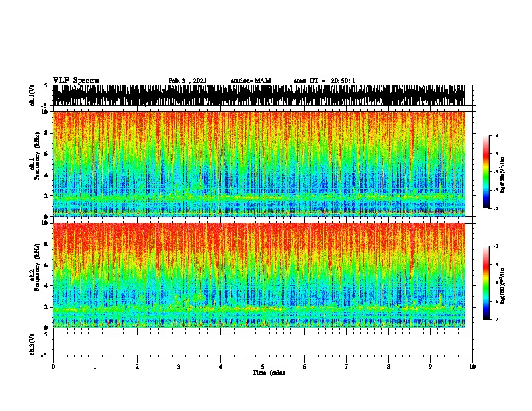The image size is (532, 411).
Task: Click the "5" tick on ch.1(V) axis
Action: 46,85
